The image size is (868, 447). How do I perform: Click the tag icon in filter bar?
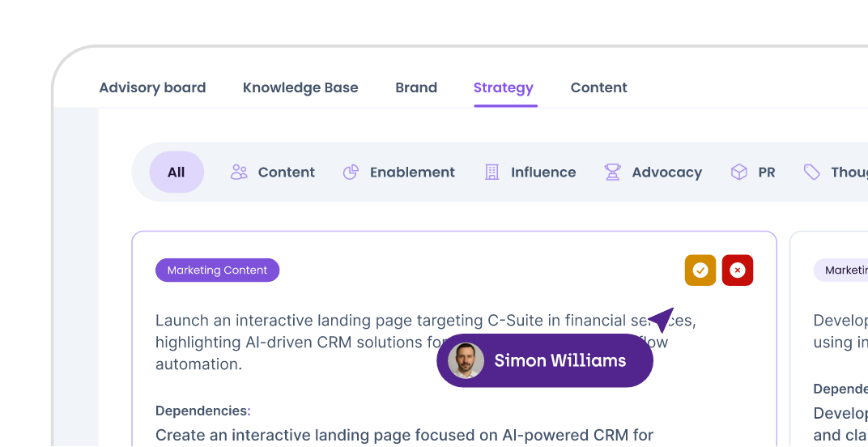click(811, 172)
